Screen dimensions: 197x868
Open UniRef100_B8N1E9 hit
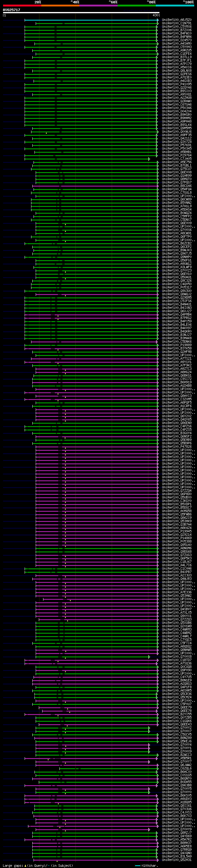tap(176, 680)
